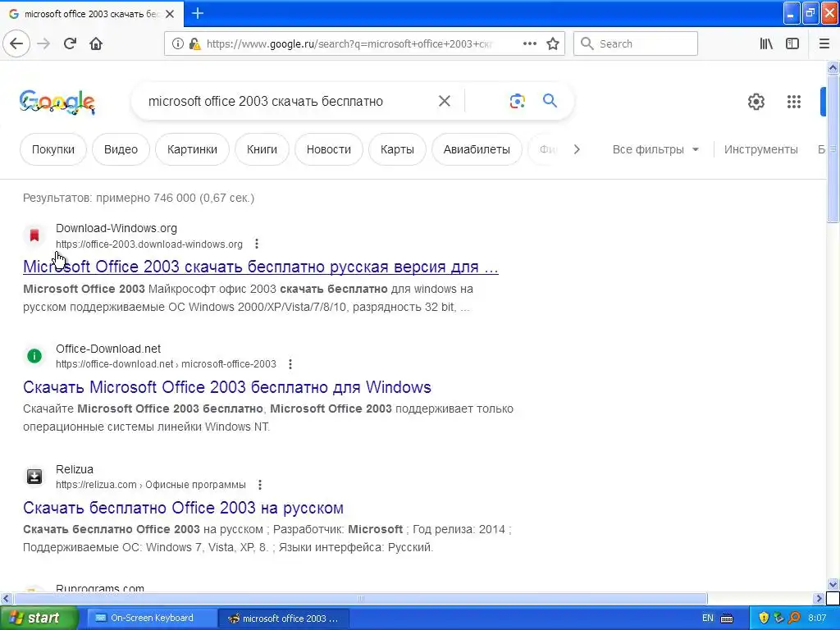Viewport: 840px width, 630px height.
Task: Open the Windows start menu
Action: 39,618
